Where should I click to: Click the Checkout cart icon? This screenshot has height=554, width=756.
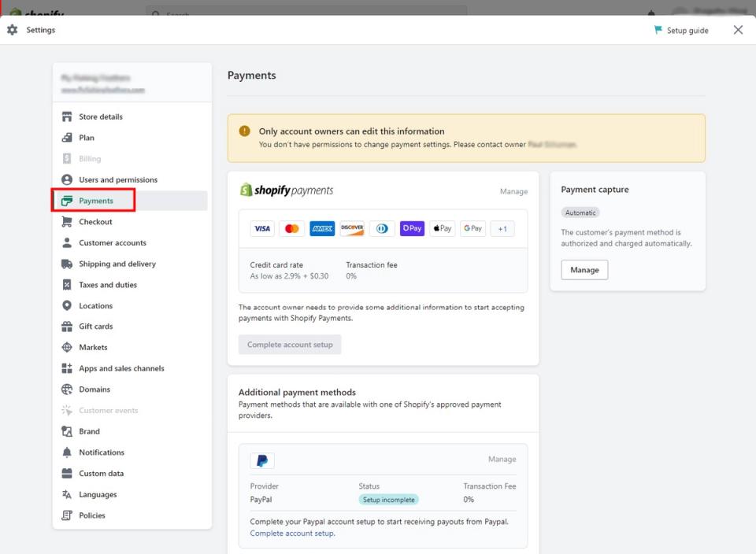coord(67,222)
